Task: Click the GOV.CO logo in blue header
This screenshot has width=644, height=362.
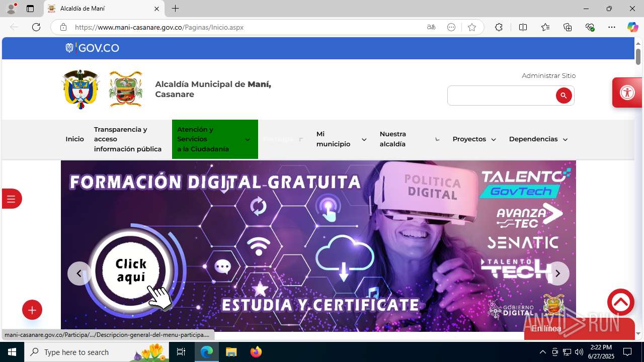Action: (92, 48)
